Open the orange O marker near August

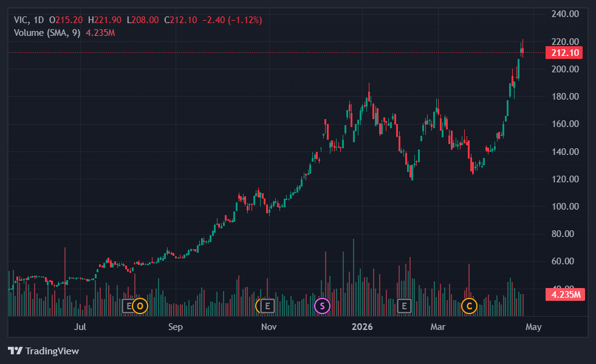click(140, 306)
